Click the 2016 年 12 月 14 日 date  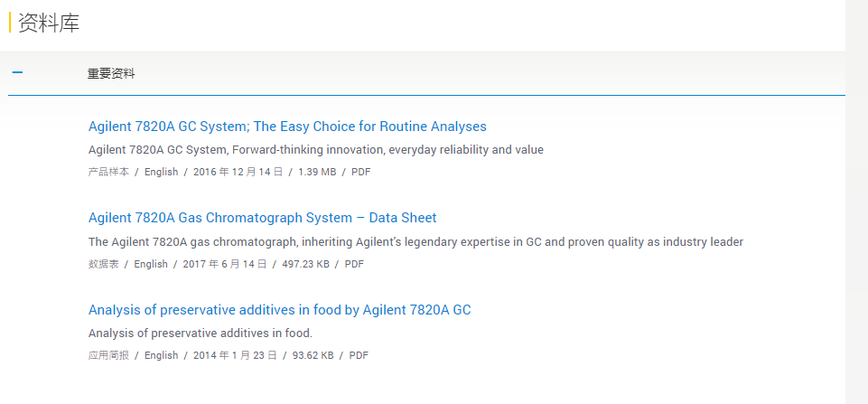(238, 172)
